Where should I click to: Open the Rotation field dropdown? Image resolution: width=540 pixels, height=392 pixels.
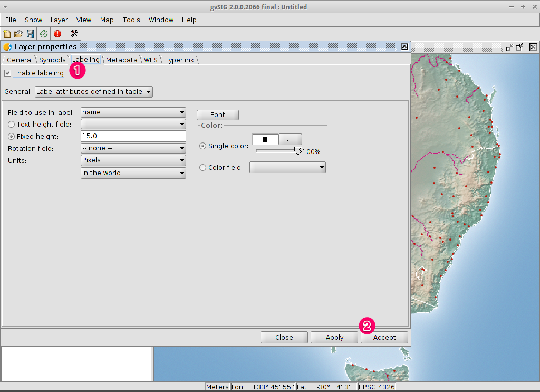coord(133,148)
